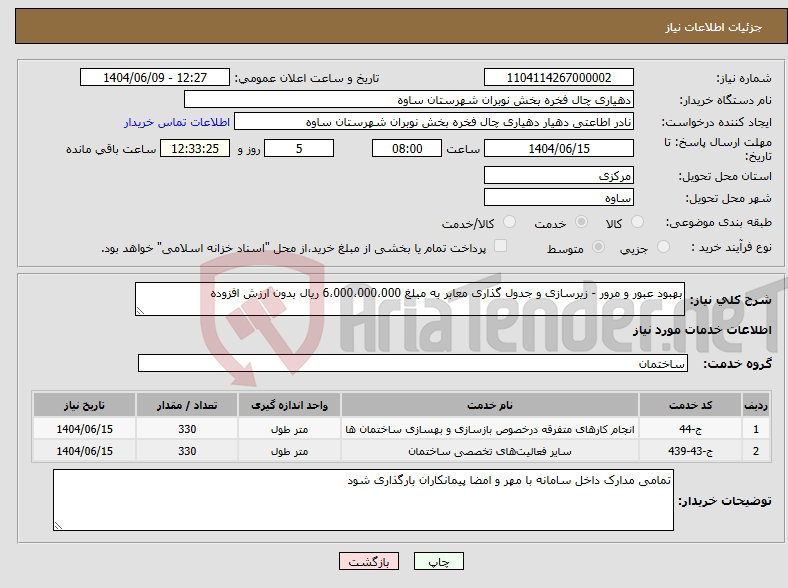Click the تاریخ نیاز column header
The width and height of the screenshot is (788, 588).
84,405
